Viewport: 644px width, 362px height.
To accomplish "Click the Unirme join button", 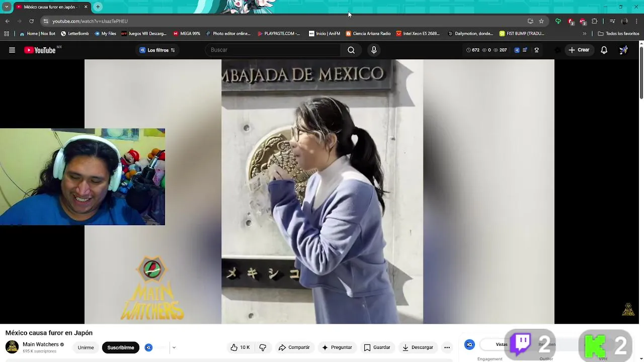I will (x=86, y=347).
